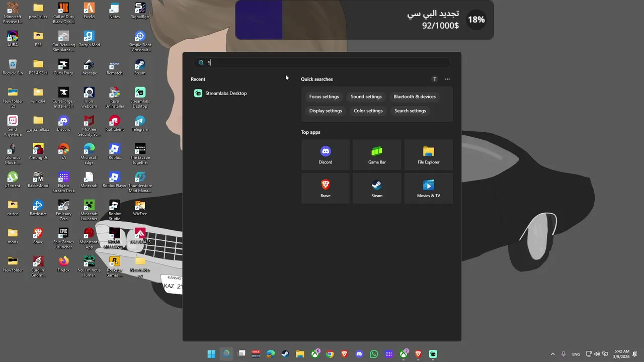The width and height of the screenshot is (644, 362).
Task: Choose the Display settings quick search
Action: click(x=326, y=111)
